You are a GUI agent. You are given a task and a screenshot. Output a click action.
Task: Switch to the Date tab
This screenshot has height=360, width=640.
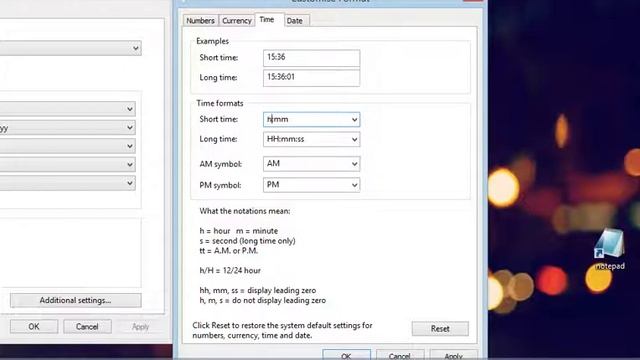point(295,20)
